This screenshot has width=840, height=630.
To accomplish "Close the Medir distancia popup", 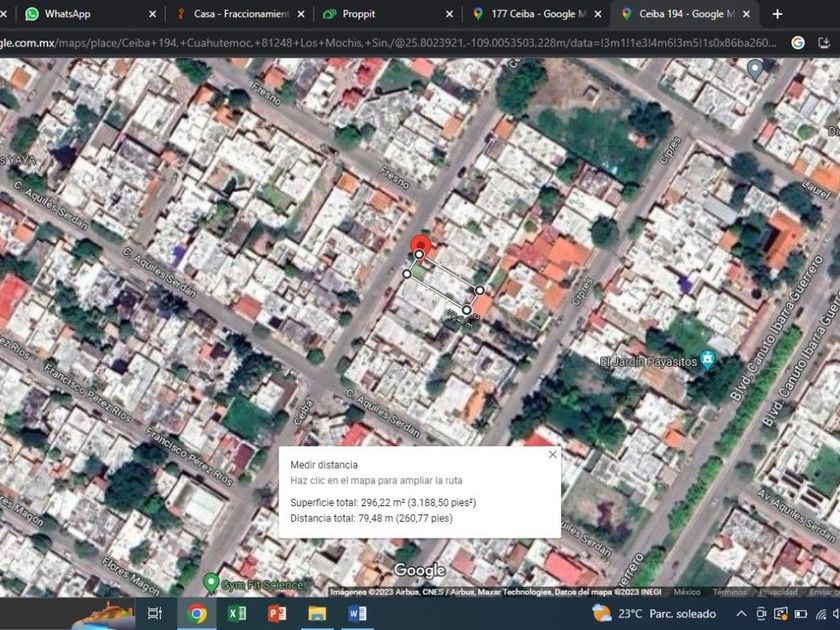I will [552, 455].
